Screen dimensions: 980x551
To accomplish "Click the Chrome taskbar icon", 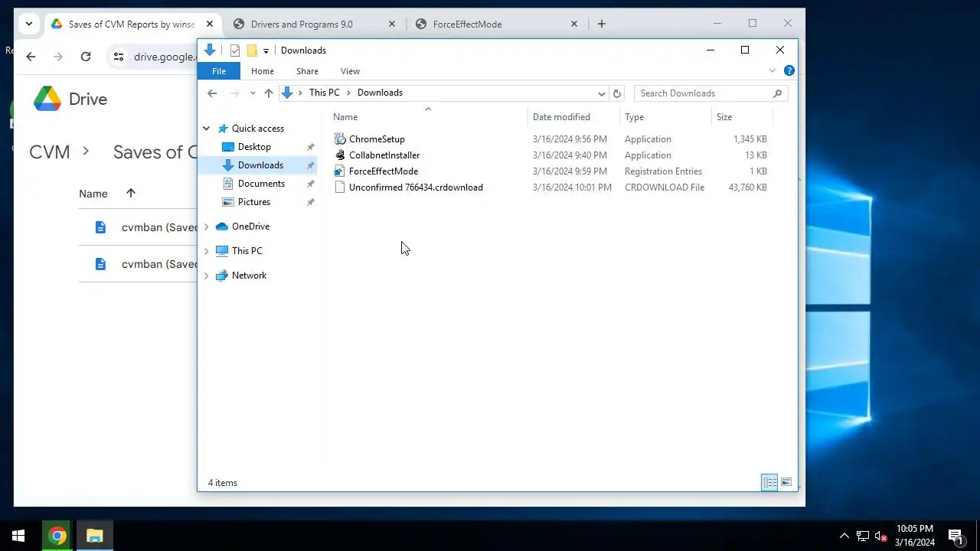I will click(x=57, y=536).
